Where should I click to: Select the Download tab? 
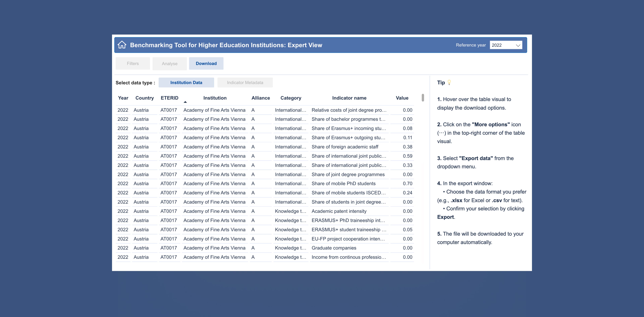point(206,64)
